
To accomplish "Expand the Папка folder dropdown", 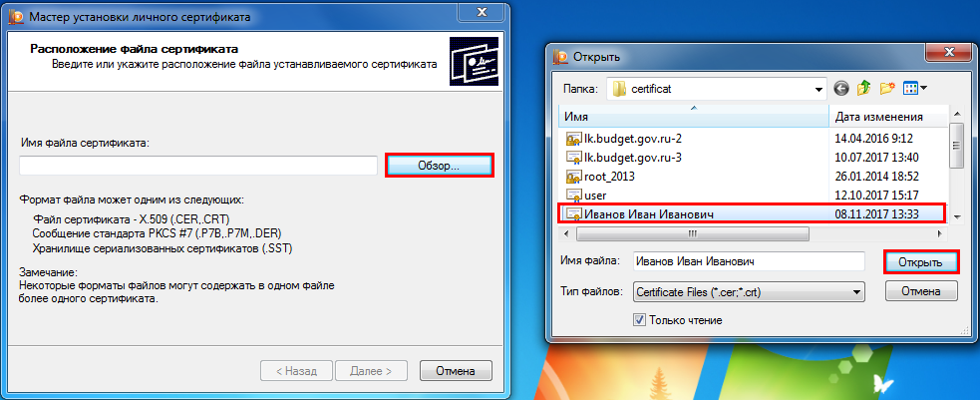I will click(x=818, y=90).
